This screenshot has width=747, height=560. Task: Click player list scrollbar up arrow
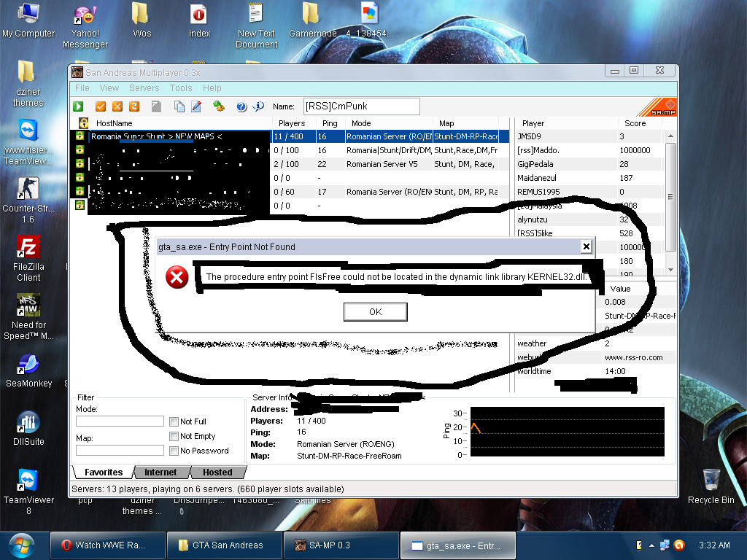pos(670,136)
